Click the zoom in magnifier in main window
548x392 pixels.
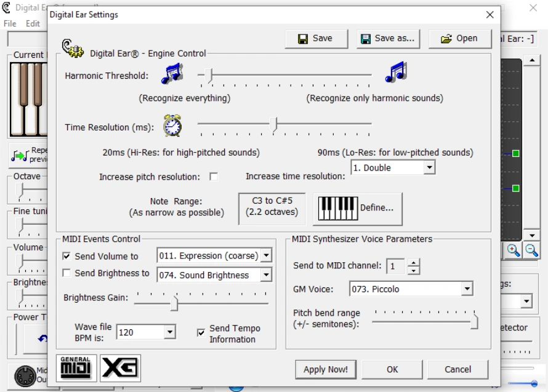click(x=513, y=250)
